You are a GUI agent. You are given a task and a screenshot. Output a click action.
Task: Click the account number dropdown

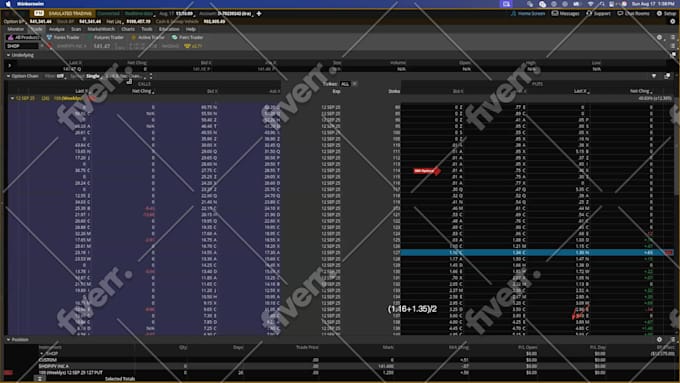click(x=235, y=13)
